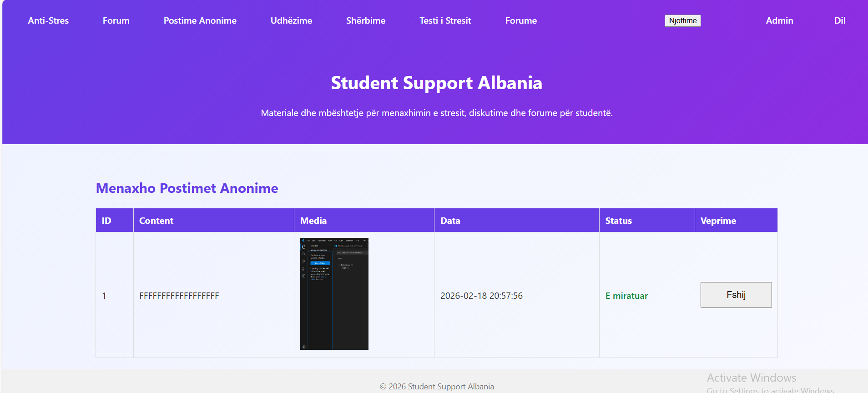The width and height of the screenshot is (868, 393).
Task: Open Postime Anonime in the navbar
Action: tap(200, 20)
